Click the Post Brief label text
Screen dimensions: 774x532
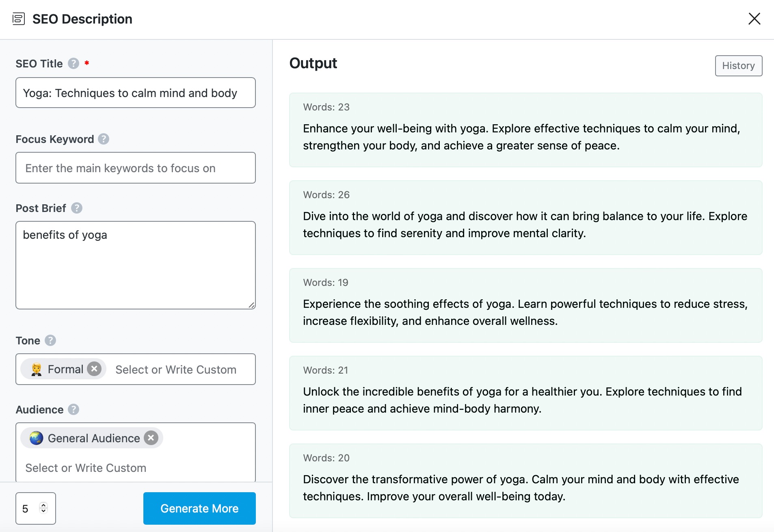click(41, 208)
